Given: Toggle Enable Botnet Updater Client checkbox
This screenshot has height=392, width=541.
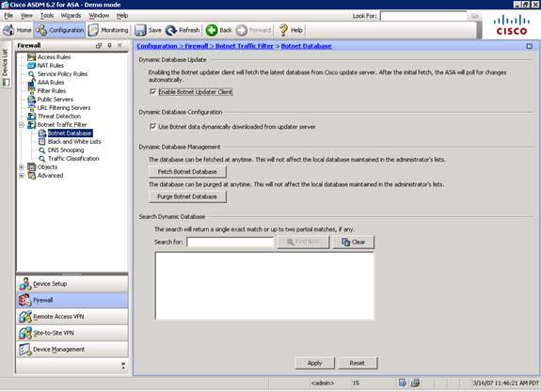Looking at the screenshot, I should click(x=152, y=92).
